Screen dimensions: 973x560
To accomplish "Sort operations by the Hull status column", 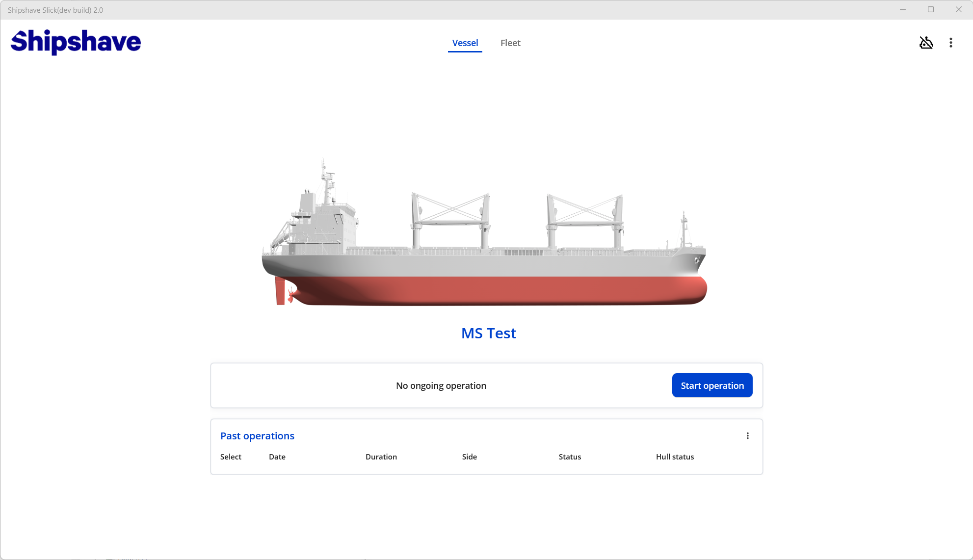I will pos(675,457).
